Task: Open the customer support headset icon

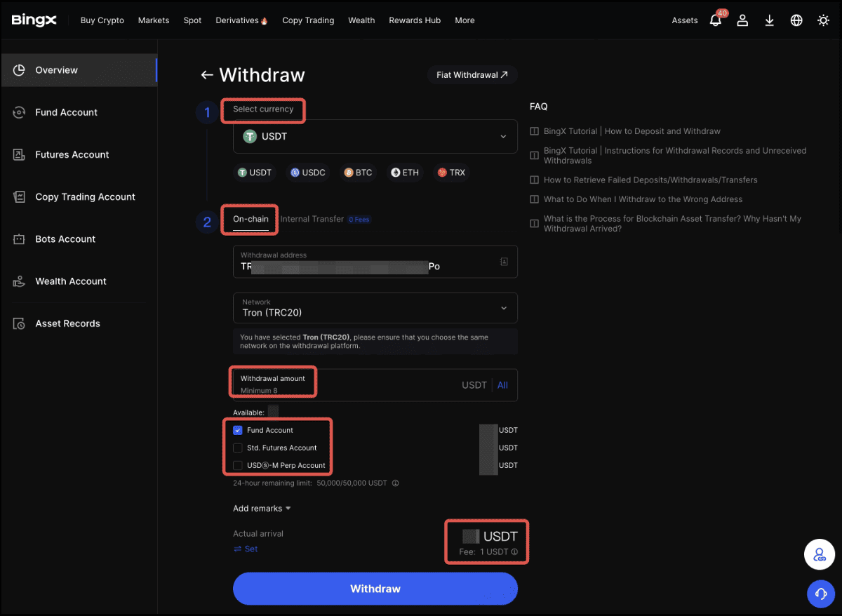Action: pyautogui.click(x=819, y=594)
